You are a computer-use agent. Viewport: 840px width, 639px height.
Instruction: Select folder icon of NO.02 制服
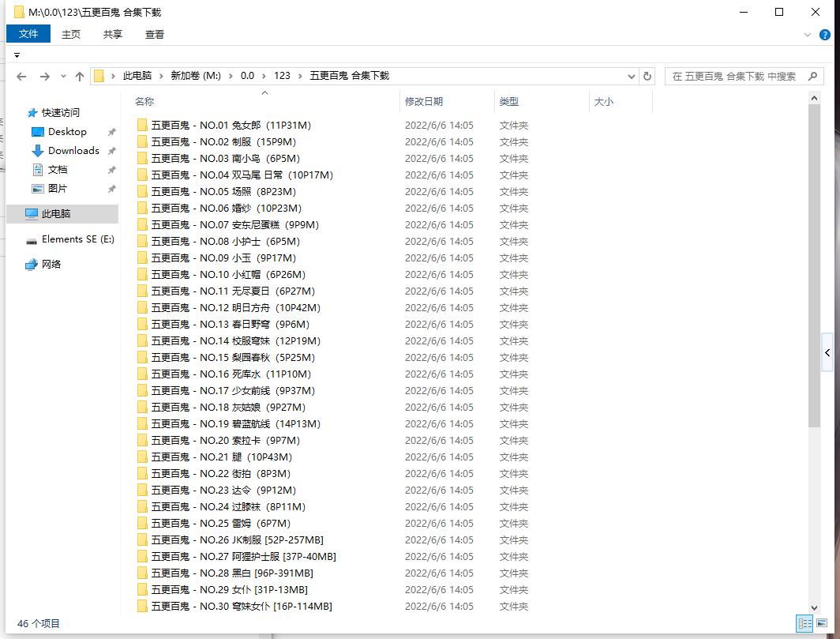click(x=142, y=141)
